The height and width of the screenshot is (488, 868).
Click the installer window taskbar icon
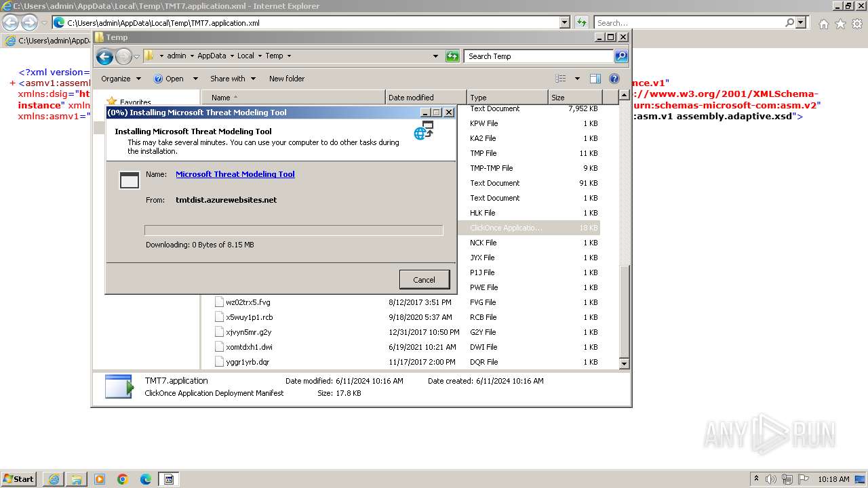(169, 479)
